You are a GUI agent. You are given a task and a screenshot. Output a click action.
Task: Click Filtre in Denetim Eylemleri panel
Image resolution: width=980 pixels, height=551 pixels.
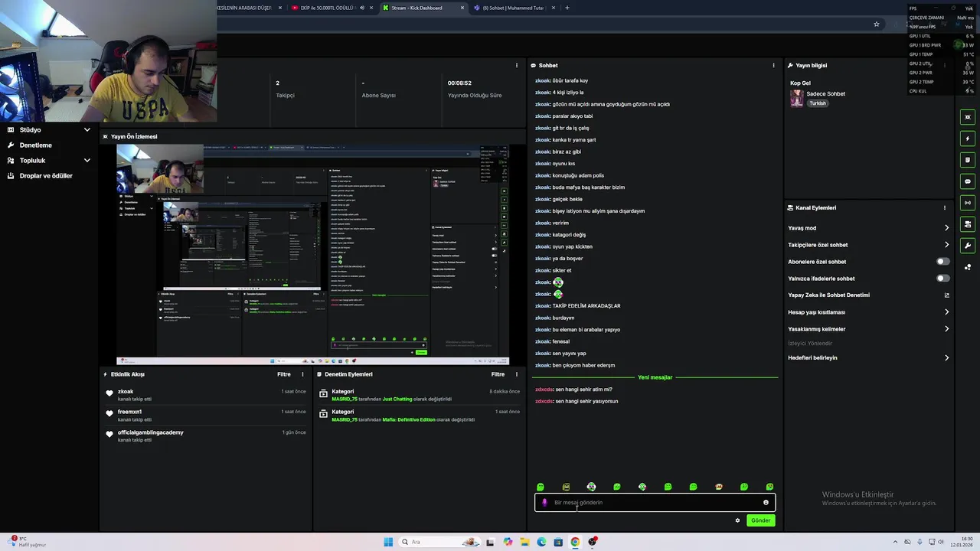coord(498,374)
